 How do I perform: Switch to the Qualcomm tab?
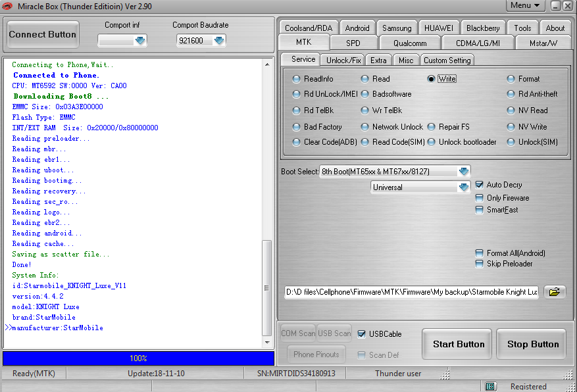[410, 43]
